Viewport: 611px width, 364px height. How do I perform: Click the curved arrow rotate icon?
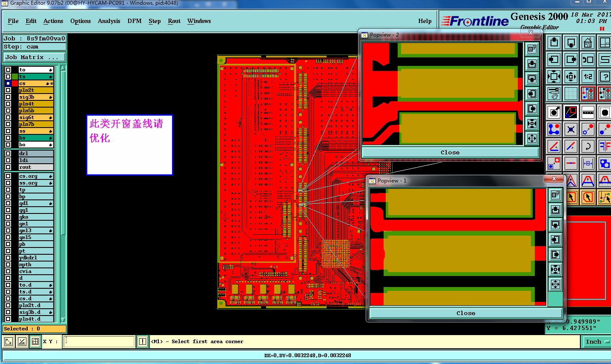pyautogui.click(x=588, y=146)
